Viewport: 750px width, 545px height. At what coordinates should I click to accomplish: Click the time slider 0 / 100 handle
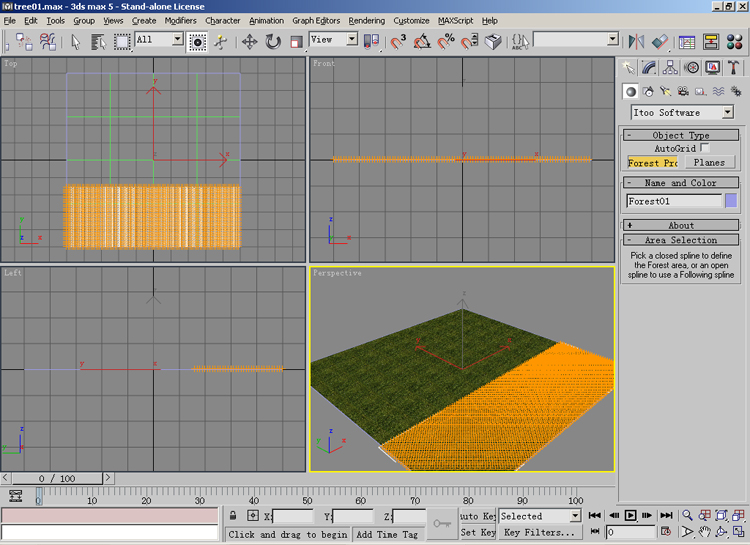pyautogui.click(x=57, y=478)
